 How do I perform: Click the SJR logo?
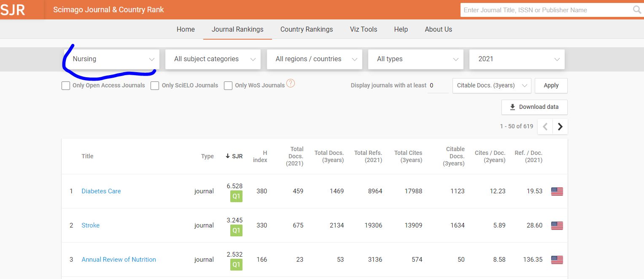pos(13,10)
